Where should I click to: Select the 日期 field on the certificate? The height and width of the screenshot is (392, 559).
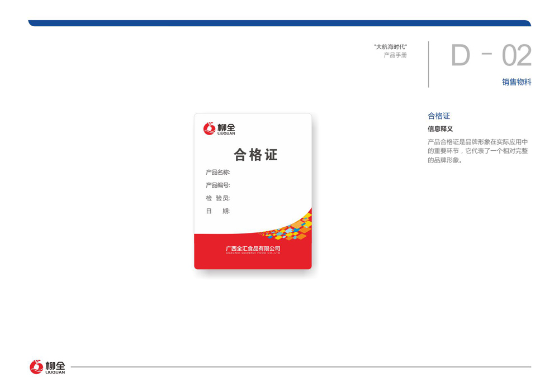pos(217,211)
